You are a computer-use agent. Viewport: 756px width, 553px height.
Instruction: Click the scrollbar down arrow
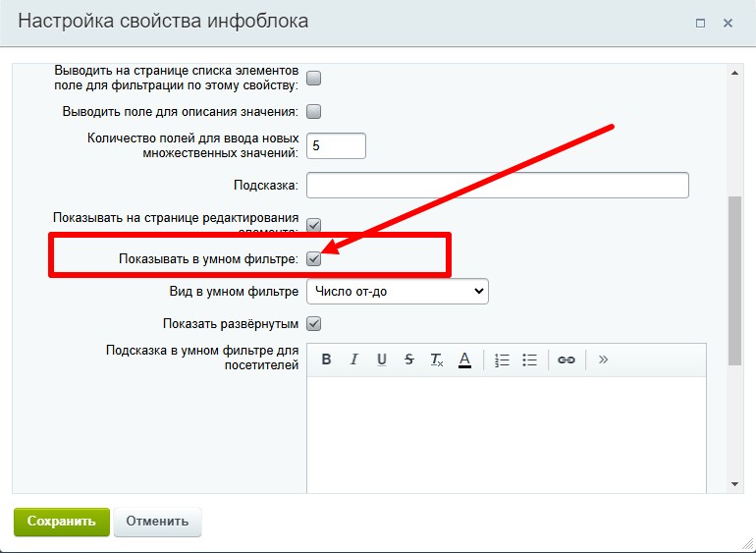(734, 484)
